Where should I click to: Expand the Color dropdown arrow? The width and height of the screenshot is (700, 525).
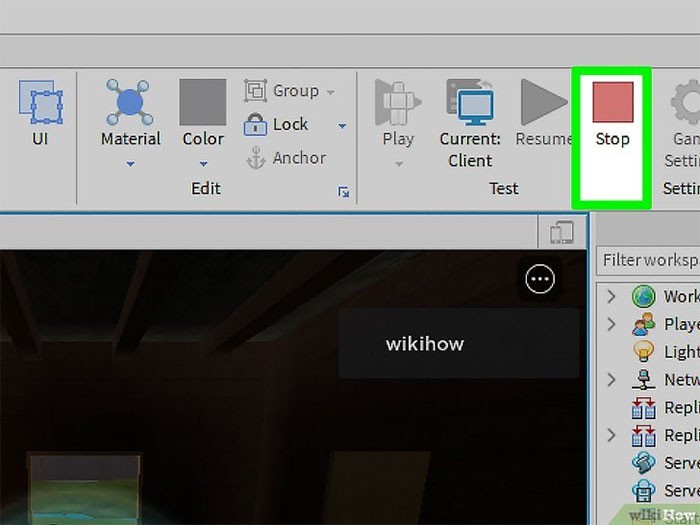coord(202,163)
